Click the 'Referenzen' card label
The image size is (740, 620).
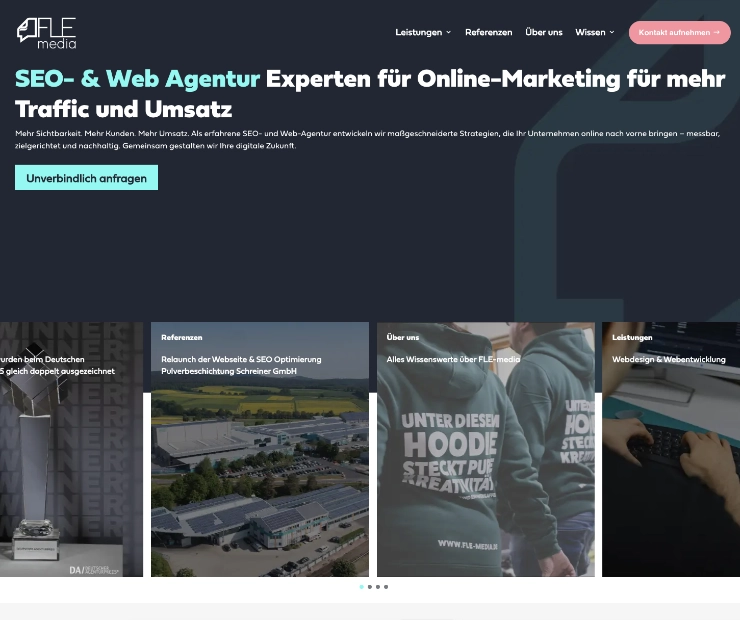click(x=182, y=337)
